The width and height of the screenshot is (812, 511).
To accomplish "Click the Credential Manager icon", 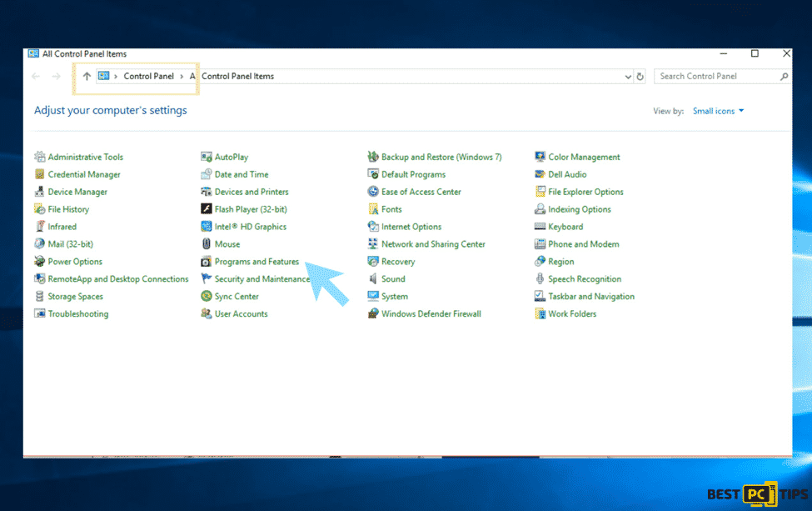I will pyautogui.click(x=39, y=174).
